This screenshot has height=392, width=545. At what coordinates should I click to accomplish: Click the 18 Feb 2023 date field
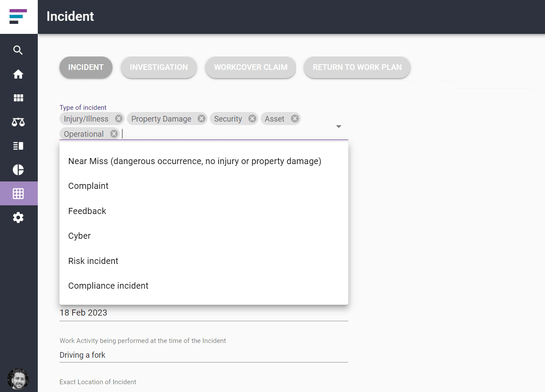(204, 313)
